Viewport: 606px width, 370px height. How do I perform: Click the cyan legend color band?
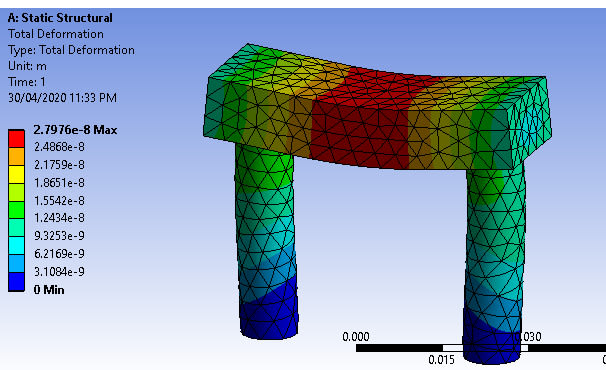pos(16,246)
